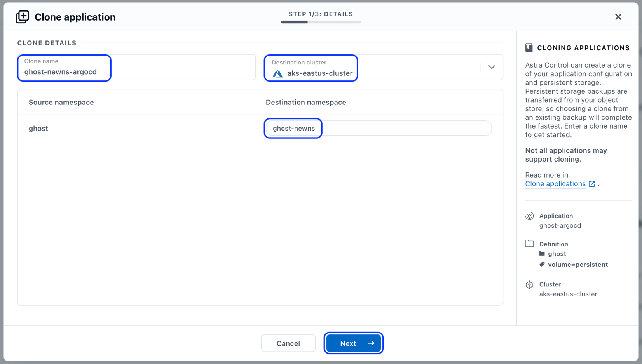Screen dimensions: 642x364
Task: Click the Cluster cube icon
Action: pos(529,285)
